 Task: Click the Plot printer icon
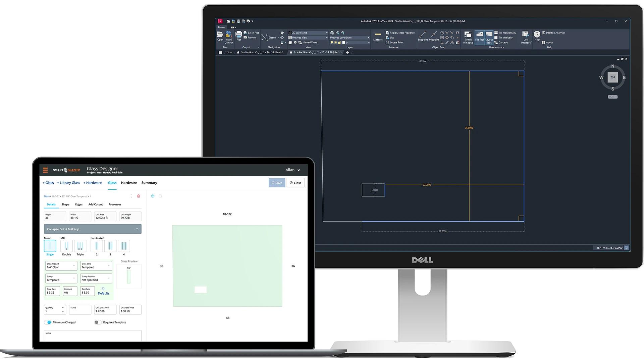coord(238,35)
